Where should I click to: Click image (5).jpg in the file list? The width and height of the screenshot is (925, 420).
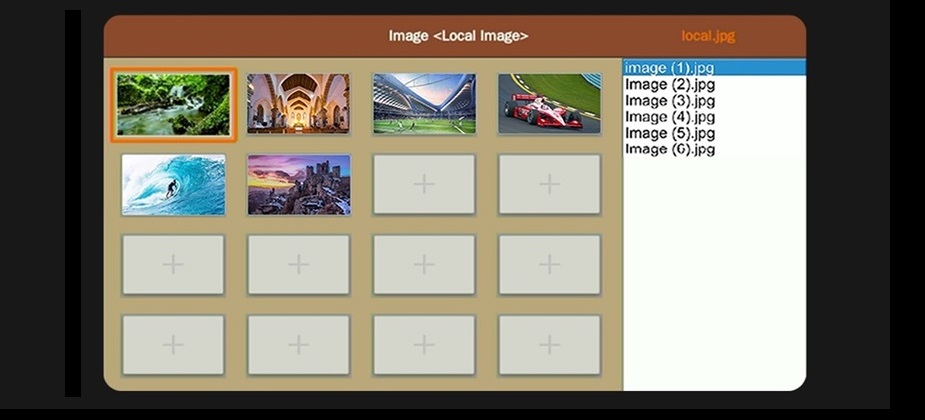click(670, 133)
